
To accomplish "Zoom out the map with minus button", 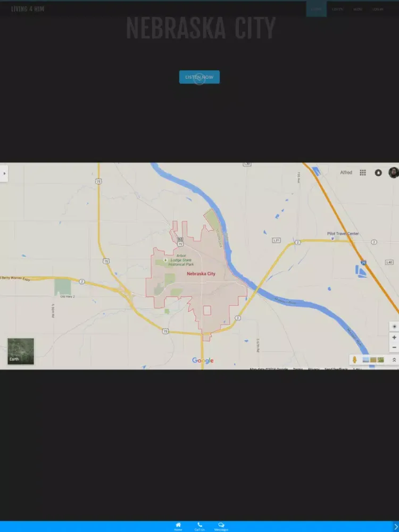I will click(x=394, y=347).
